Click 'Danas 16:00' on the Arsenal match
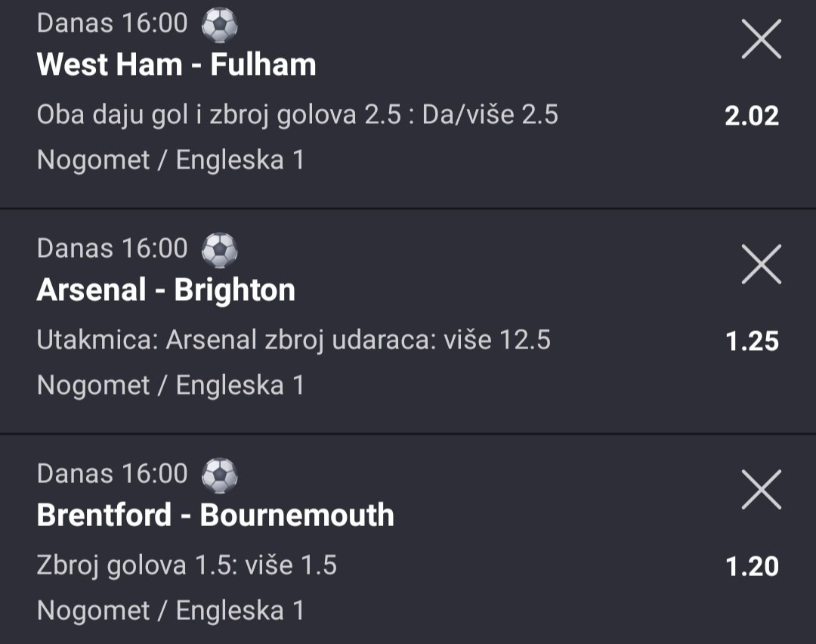The height and width of the screenshot is (644, 816). click(x=112, y=249)
